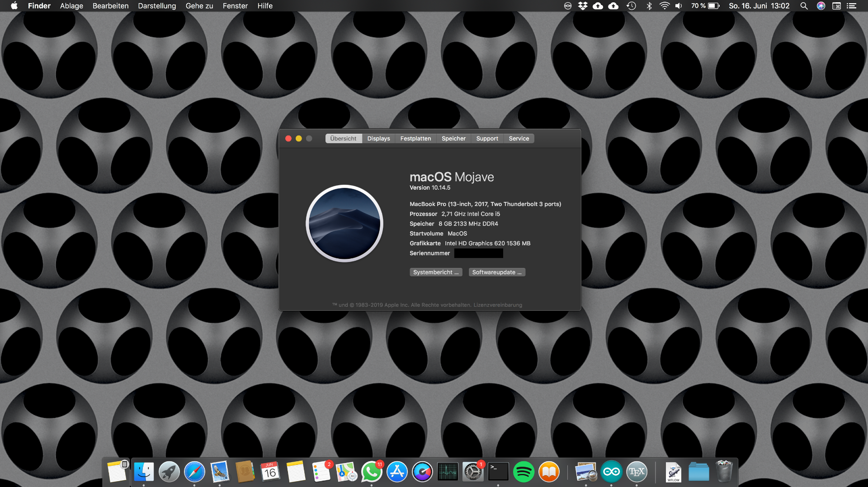Open Spotify from the dock
Screen dimensions: 868x487
[524, 472]
